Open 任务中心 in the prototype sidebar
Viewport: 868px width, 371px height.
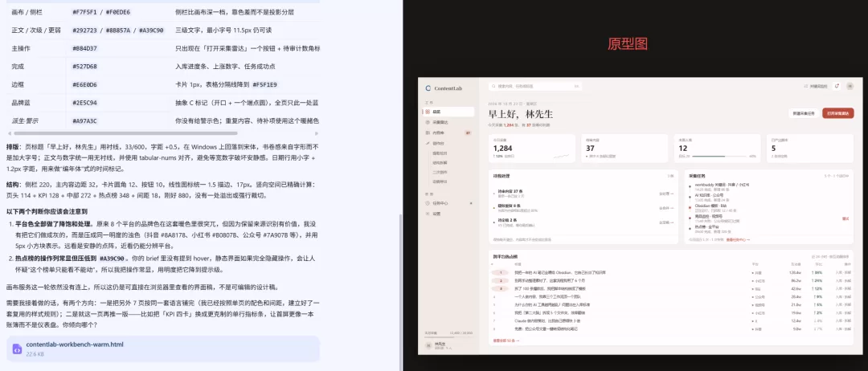point(449,203)
